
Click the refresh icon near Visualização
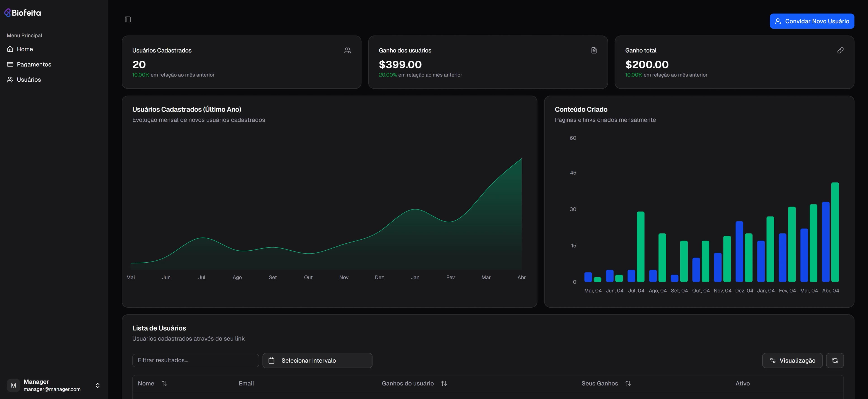coord(835,360)
